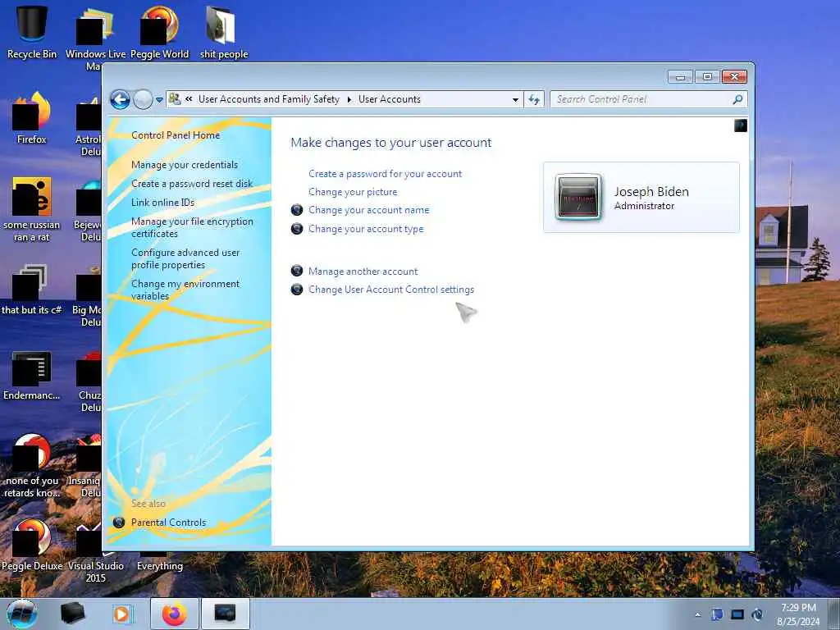This screenshot has width=840, height=630.
Task: Select Manage another account
Action: [363, 271]
